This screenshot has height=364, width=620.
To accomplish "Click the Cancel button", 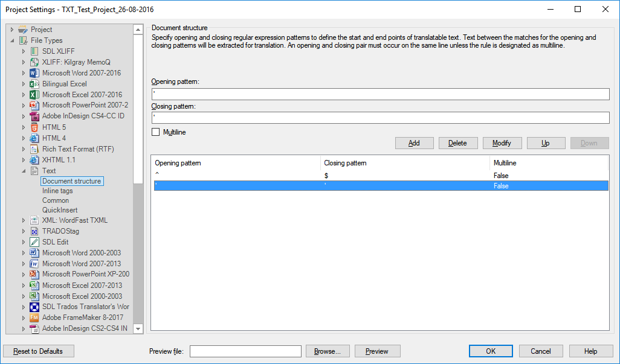I will pyautogui.click(x=540, y=351).
